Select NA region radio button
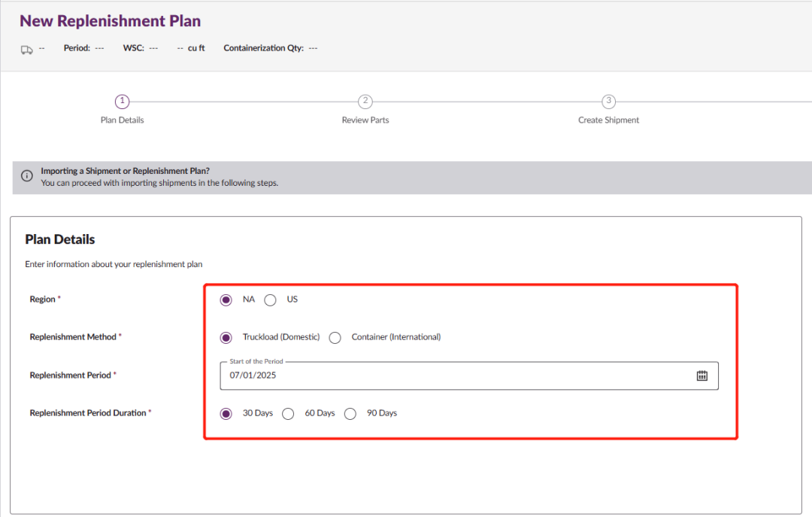 tap(226, 300)
